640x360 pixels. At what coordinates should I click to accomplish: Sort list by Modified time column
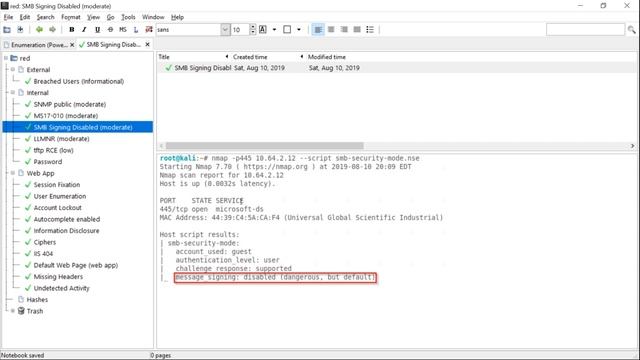click(327, 57)
